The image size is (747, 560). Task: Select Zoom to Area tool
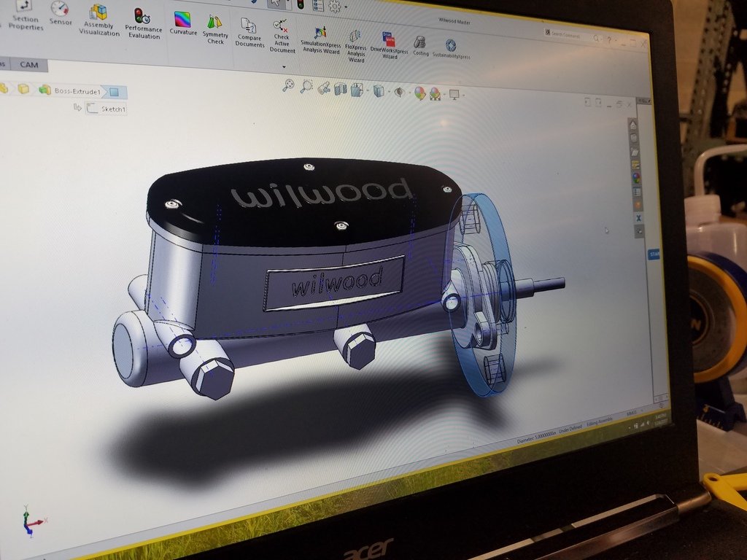pyautogui.click(x=306, y=87)
